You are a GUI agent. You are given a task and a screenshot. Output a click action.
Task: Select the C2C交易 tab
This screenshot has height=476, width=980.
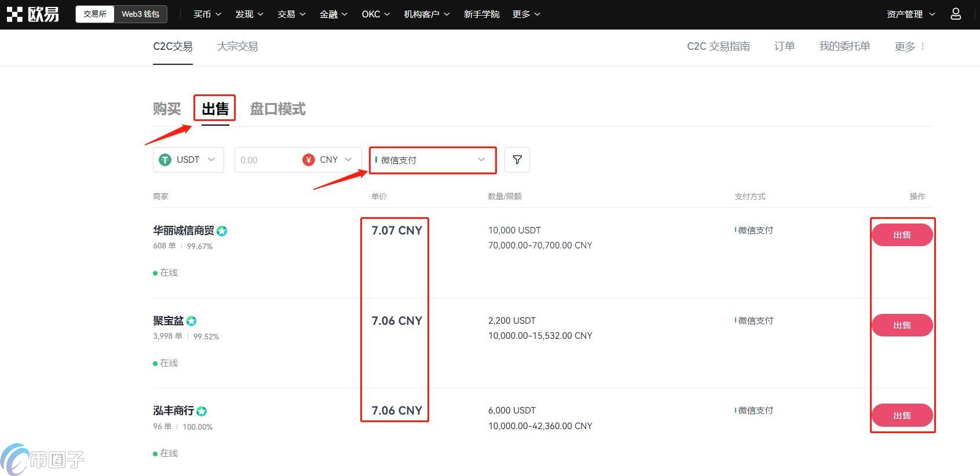coord(173,46)
